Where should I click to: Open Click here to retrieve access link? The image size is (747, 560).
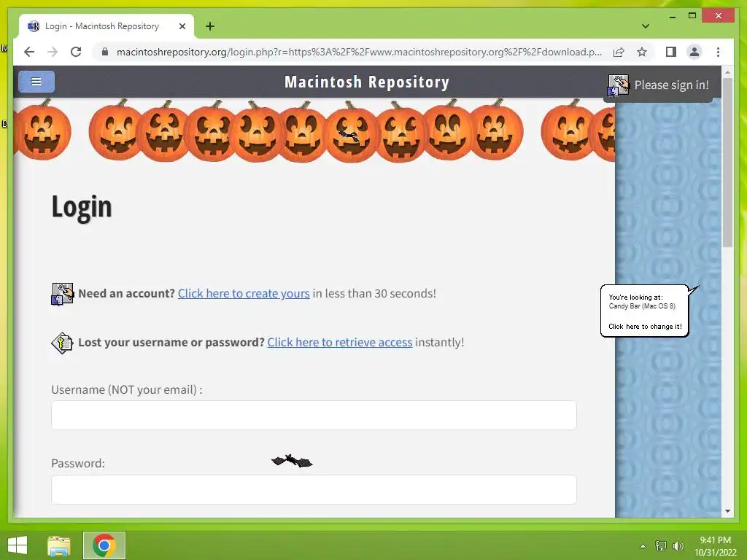point(340,342)
